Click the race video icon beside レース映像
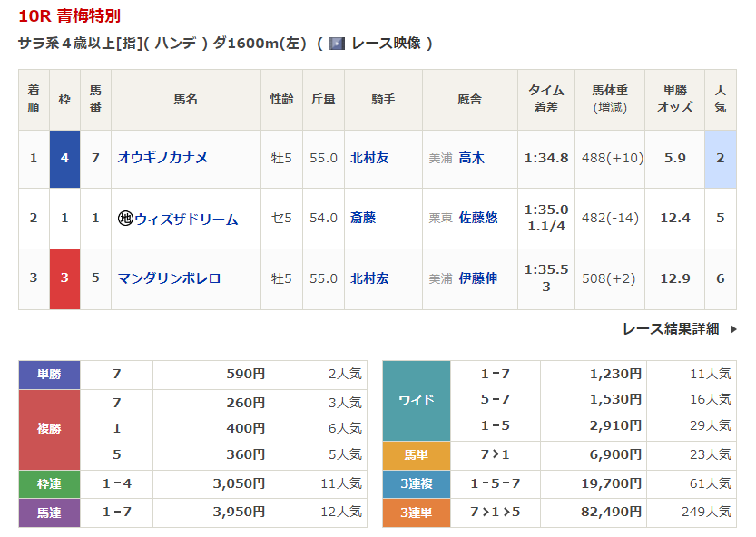 tap(337, 44)
